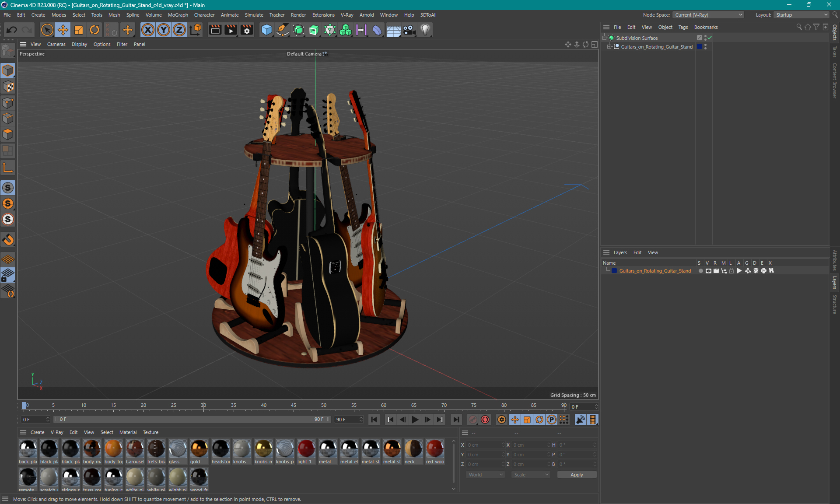Click frame input field at bottom left
Image resolution: width=840 pixels, height=504 pixels.
tap(34, 419)
